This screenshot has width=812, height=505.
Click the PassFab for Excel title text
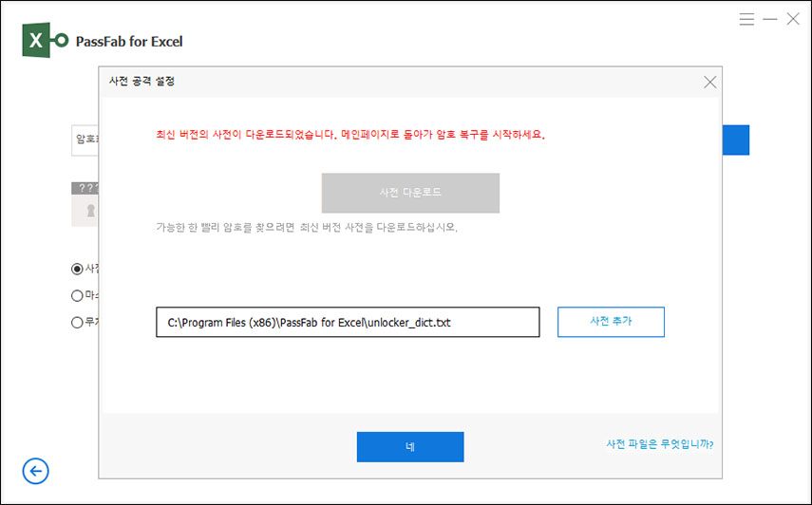click(x=129, y=42)
